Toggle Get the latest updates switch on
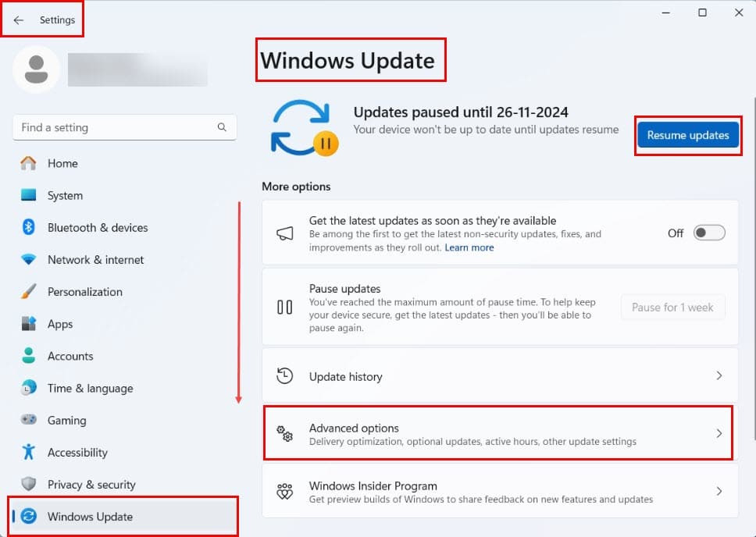The height and width of the screenshot is (537, 756). [709, 233]
